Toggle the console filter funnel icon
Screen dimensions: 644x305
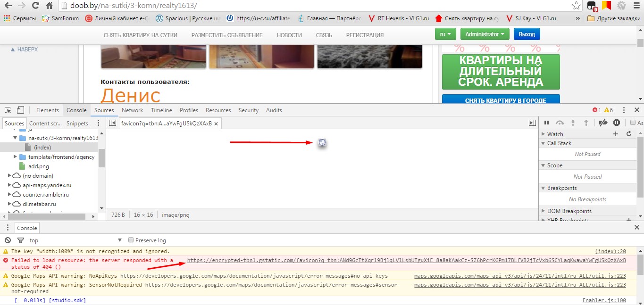coord(20,240)
